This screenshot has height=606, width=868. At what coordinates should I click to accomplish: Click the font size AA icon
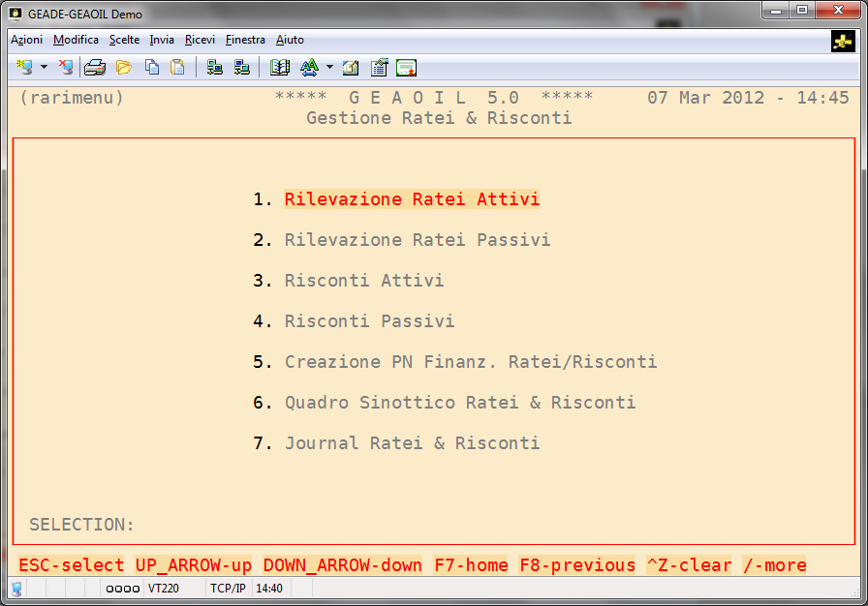pos(309,67)
